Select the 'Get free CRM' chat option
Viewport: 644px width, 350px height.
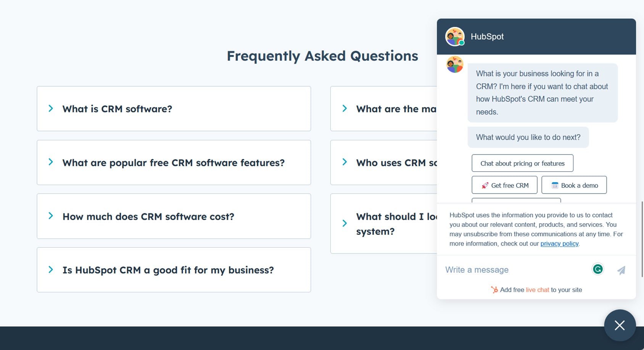tap(504, 185)
